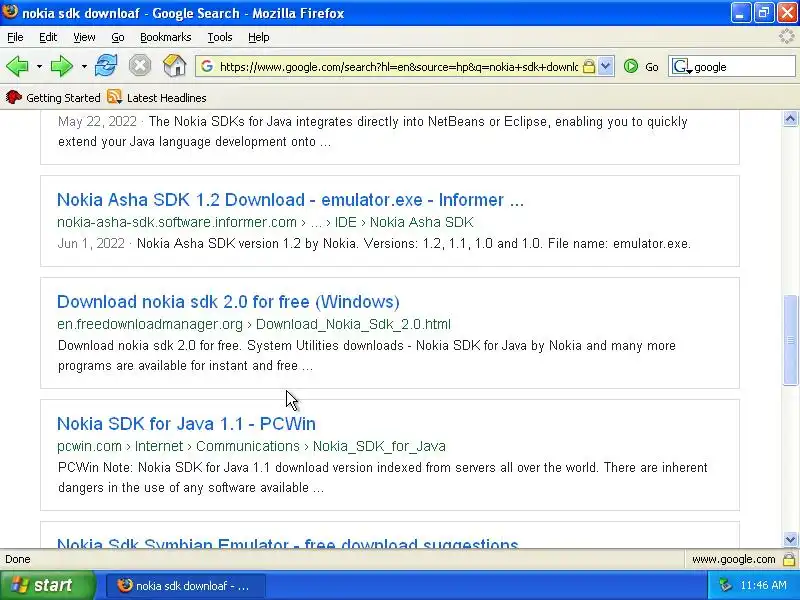
Task: Select the 'nokia sdk downloaf' taskbar button
Action: pyautogui.click(x=186, y=586)
